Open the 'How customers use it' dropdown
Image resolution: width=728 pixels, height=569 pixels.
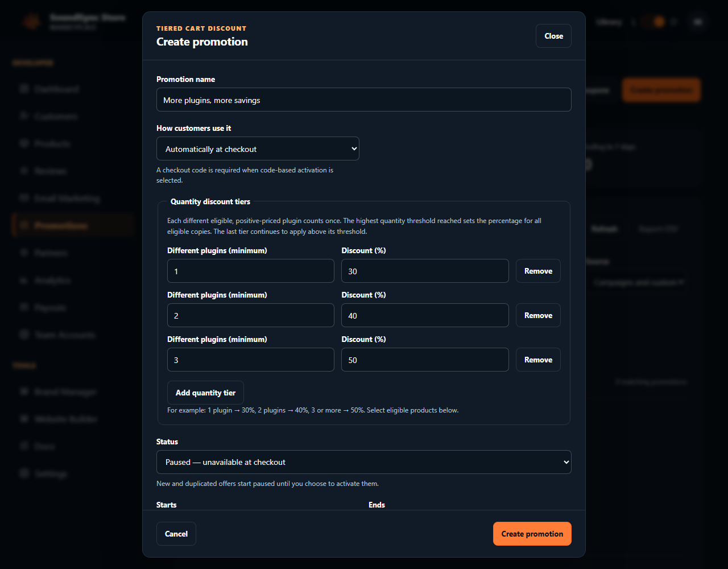[x=258, y=149]
